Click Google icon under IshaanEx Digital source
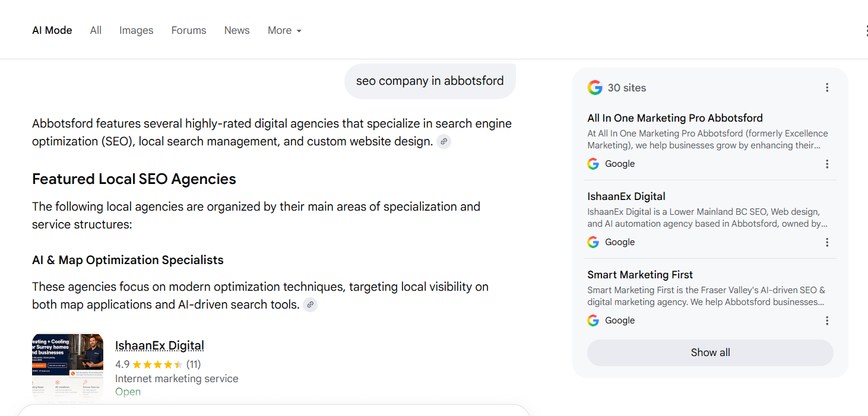The height and width of the screenshot is (416, 868). 593,242
